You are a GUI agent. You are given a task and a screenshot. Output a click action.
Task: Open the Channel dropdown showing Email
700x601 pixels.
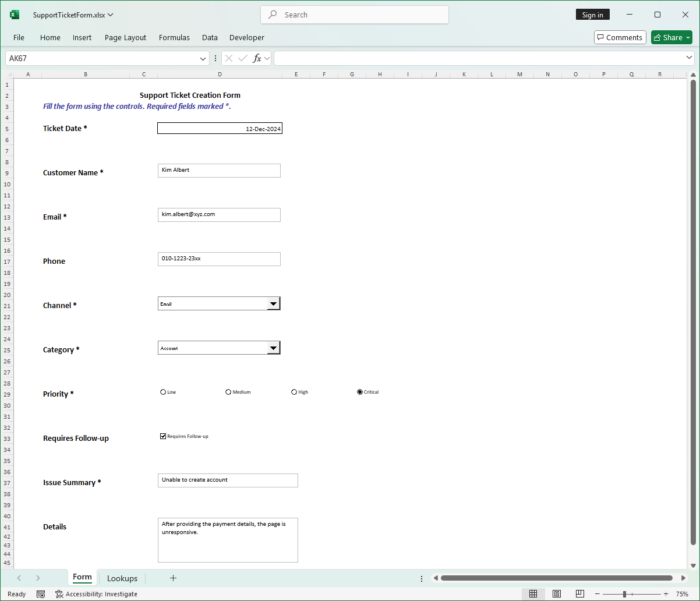click(x=273, y=303)
